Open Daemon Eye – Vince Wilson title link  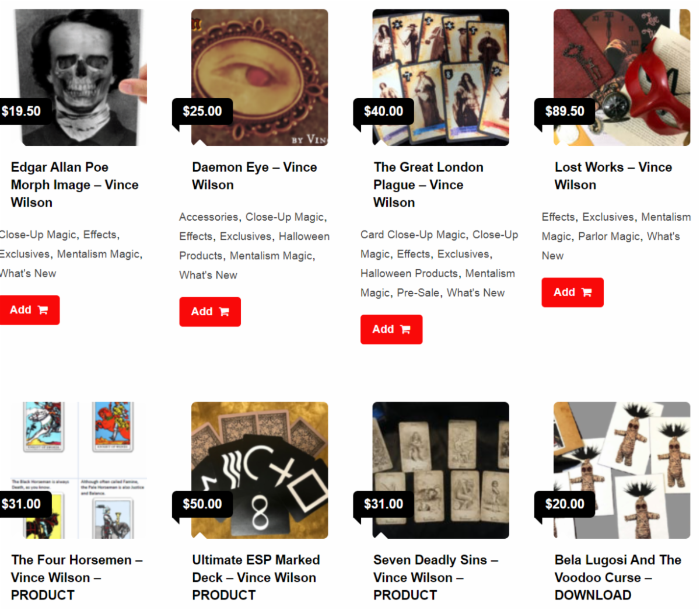(x=254, y=176)
